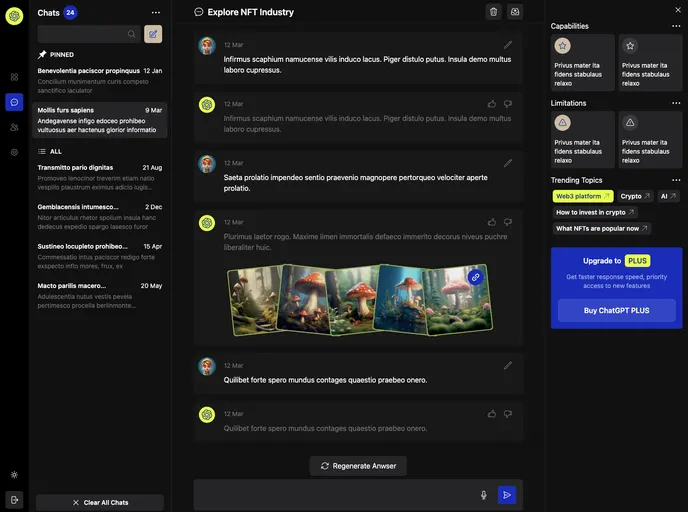Open the users icon in the sidebar
Viewport: 688px width, 512px height.
[14, 127]
